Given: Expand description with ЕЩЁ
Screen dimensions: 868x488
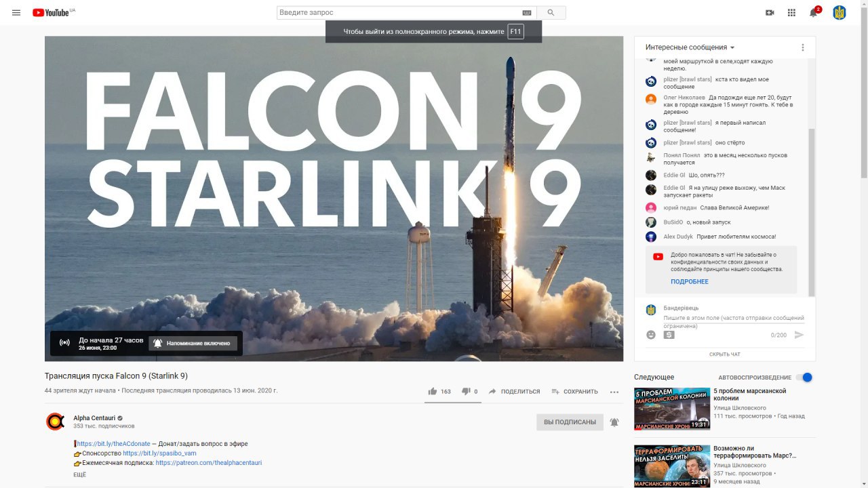Looking at the screenshot, I should click(x=79, y=474).
